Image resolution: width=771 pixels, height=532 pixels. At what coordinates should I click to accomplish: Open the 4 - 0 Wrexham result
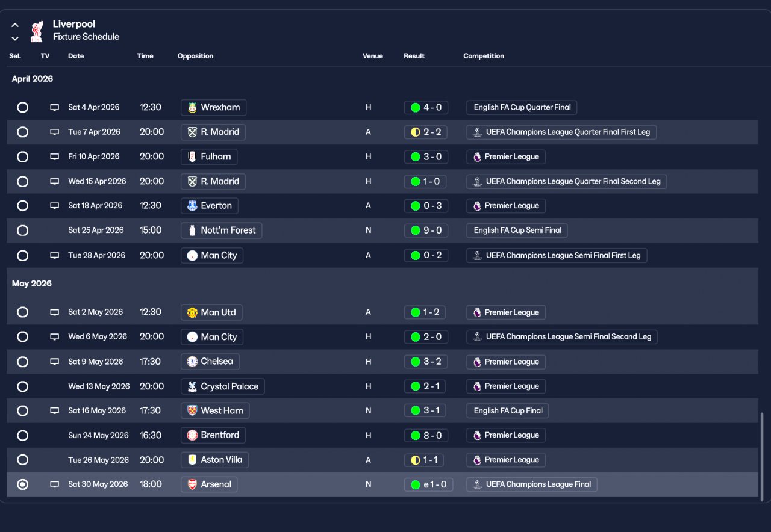click(x=426, y=108)
